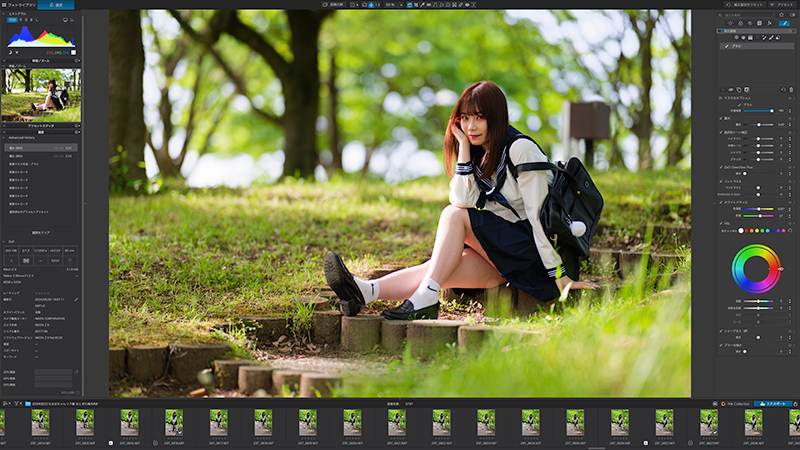Click the pencil icon to edit capture date

[76, 299]
